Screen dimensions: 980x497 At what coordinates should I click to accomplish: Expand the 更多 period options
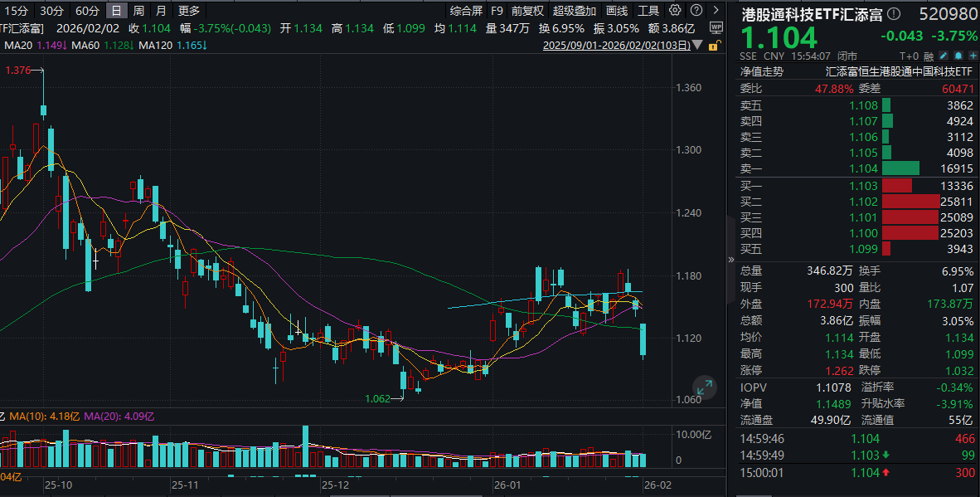[x=188, y=11]
